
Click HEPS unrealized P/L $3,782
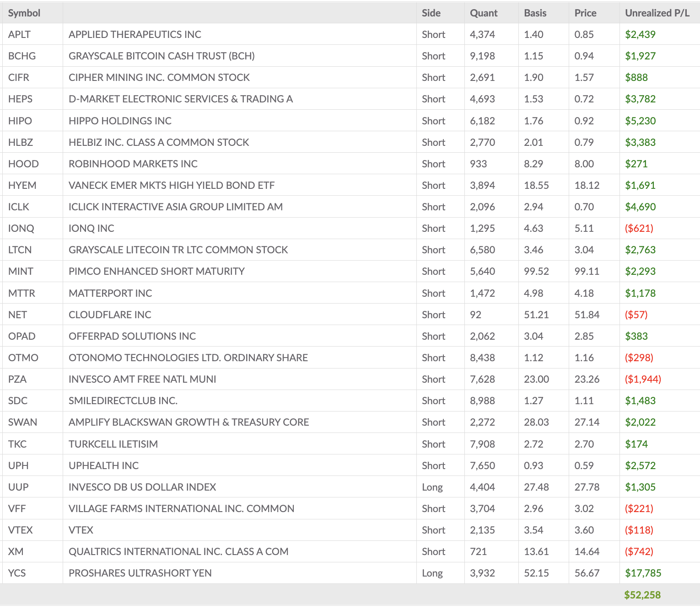641,99
